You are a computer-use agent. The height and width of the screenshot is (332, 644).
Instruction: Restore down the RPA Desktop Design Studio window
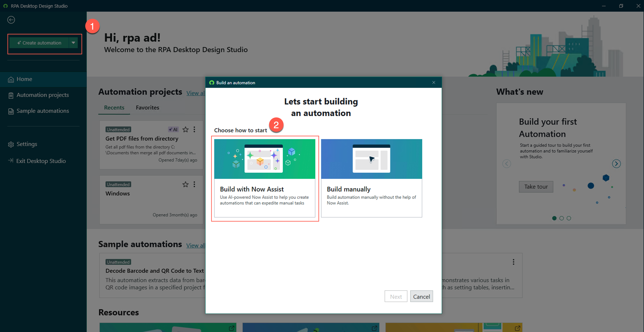pyautogui.click(x=621, y=6)
